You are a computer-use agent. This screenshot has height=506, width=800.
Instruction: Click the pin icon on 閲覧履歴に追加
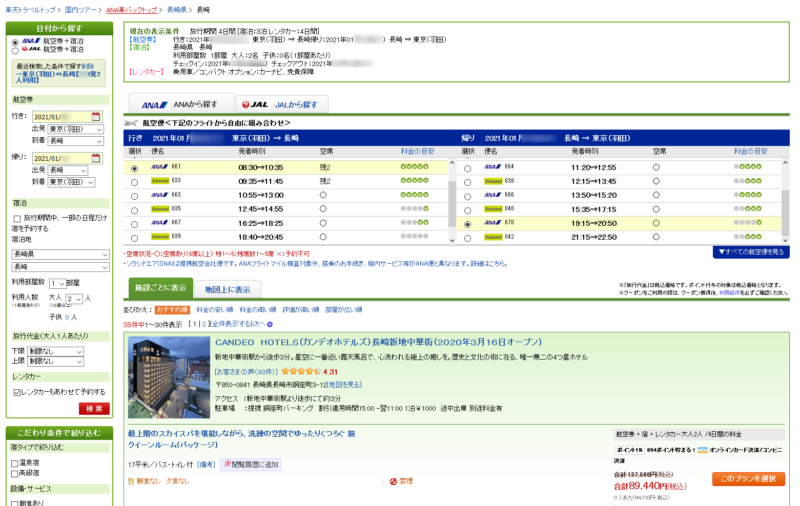point(228,464)
